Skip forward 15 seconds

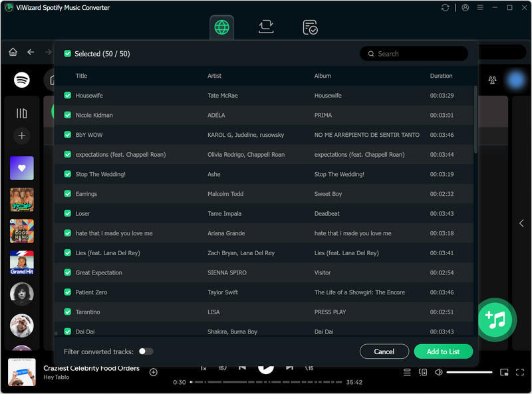coord(309,368)
